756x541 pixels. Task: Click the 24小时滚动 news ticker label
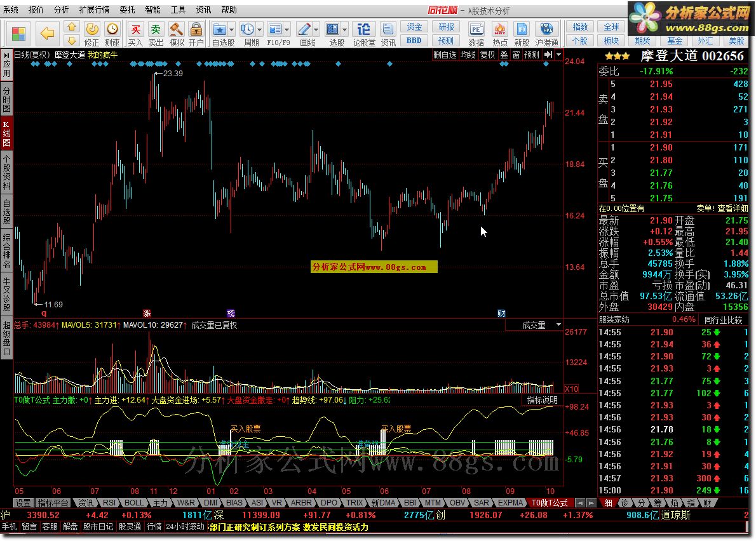185,526
